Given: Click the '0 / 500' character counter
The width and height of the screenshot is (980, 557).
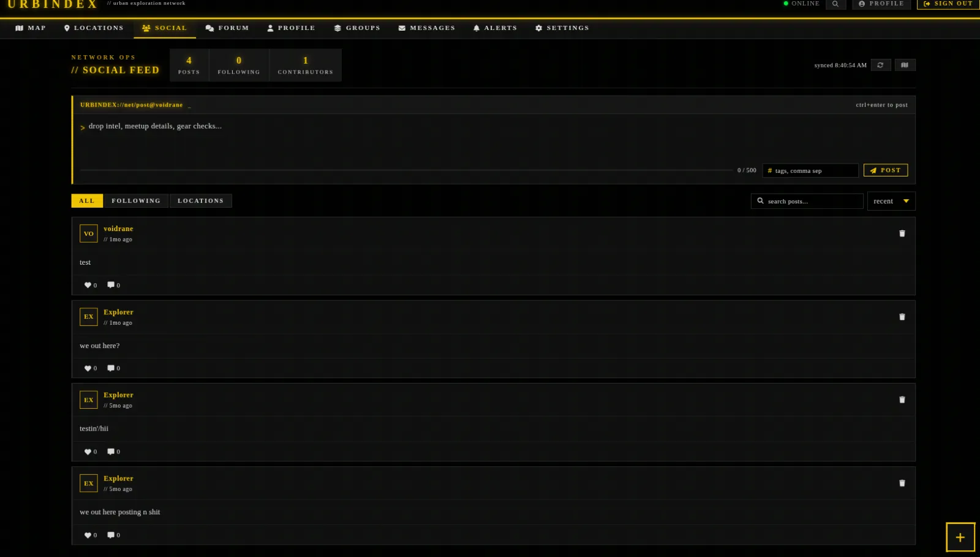Looking at the screenshot, I should point(747,170).
